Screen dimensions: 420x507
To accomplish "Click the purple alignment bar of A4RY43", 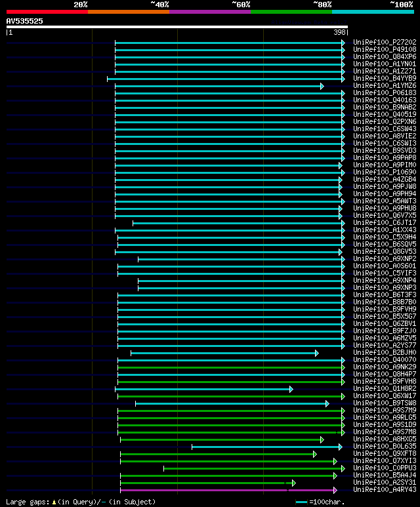I will click(x=228, y=490).
